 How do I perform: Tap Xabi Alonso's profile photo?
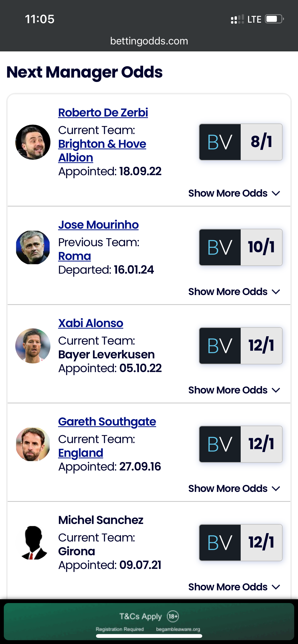[33, 346]
